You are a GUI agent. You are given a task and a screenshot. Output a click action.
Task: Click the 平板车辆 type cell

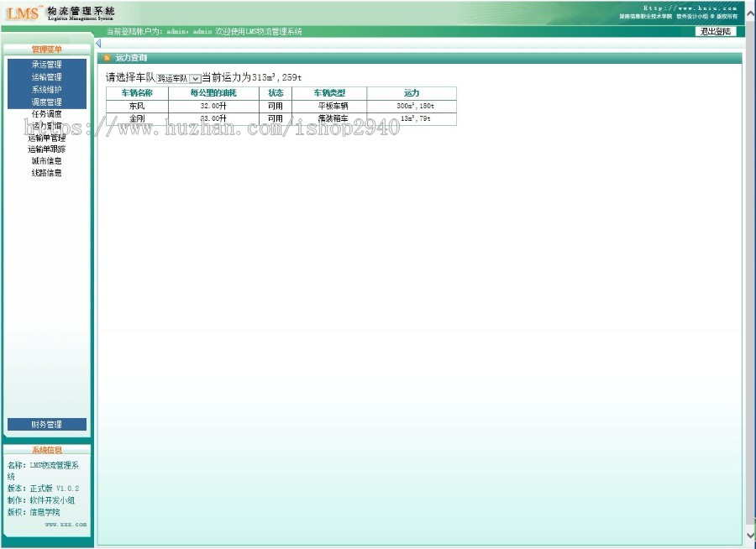(329, 106)
